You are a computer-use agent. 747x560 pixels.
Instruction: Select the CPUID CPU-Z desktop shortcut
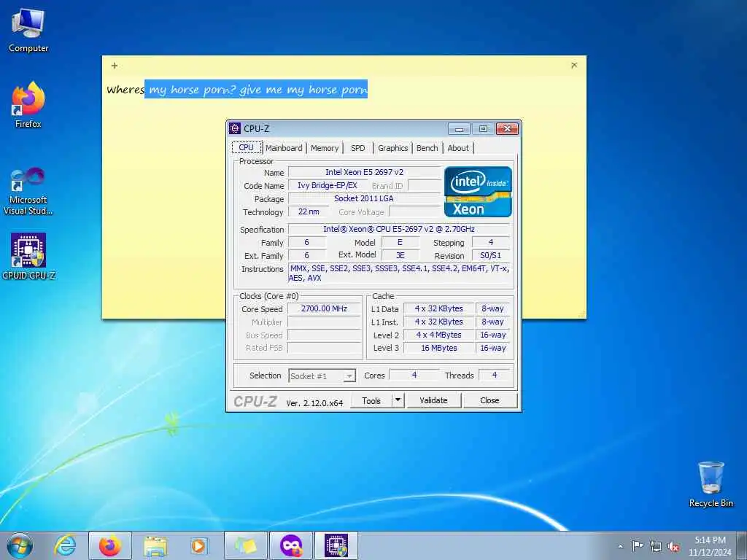tap(28, 256)
